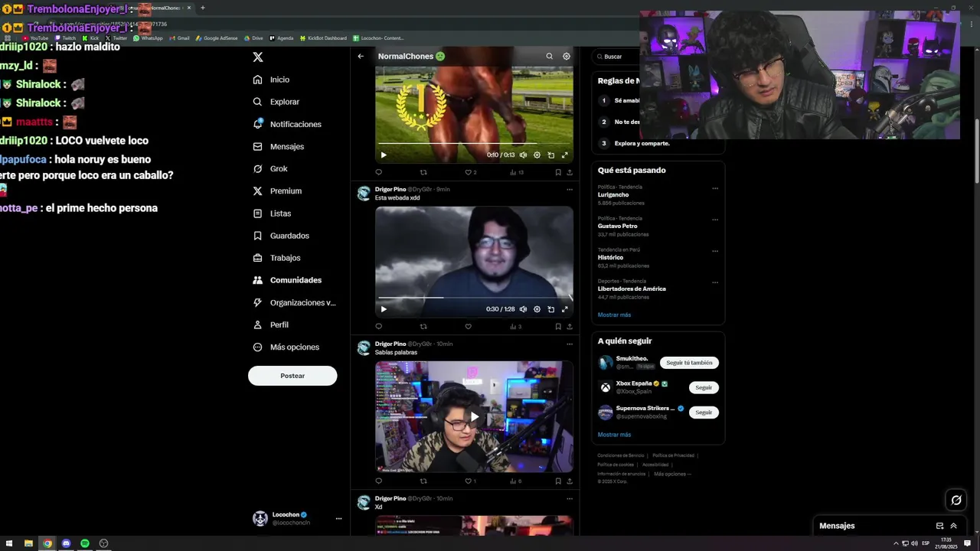Open Lurigancho trend options menu
This screenshot has width=980, height=551.
(715, 188)
